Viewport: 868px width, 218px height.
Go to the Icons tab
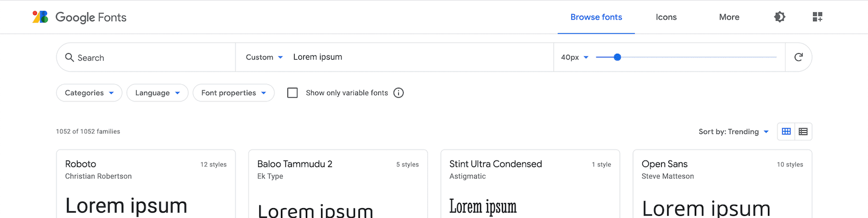[666, 17]
